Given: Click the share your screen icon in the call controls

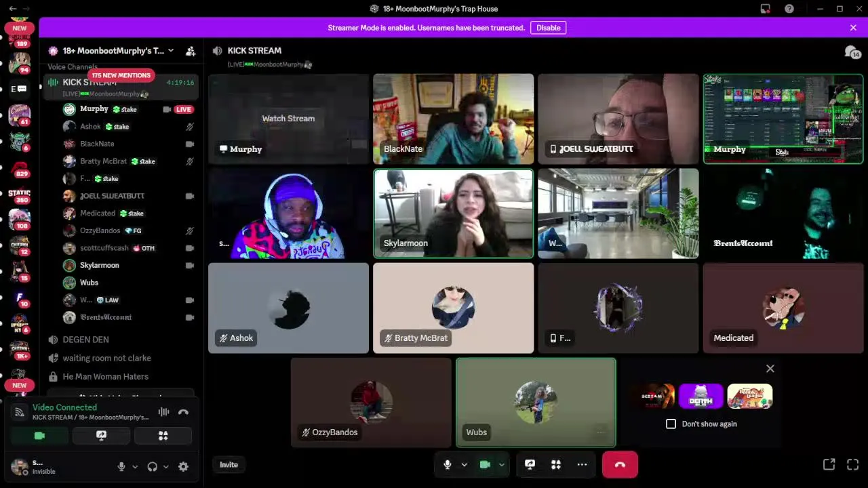Looking at the screenshot, I should click(x=530, y=464).
